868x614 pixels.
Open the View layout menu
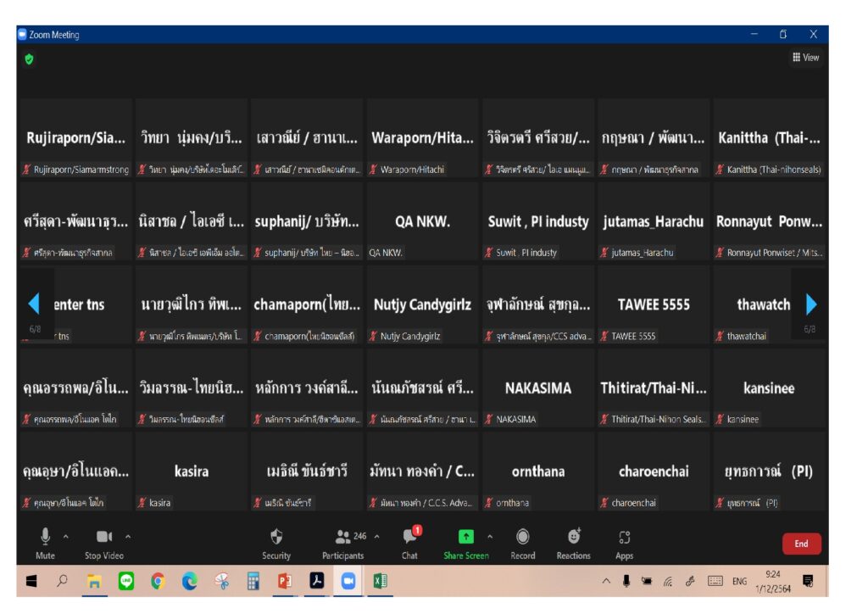pos(805,58)
